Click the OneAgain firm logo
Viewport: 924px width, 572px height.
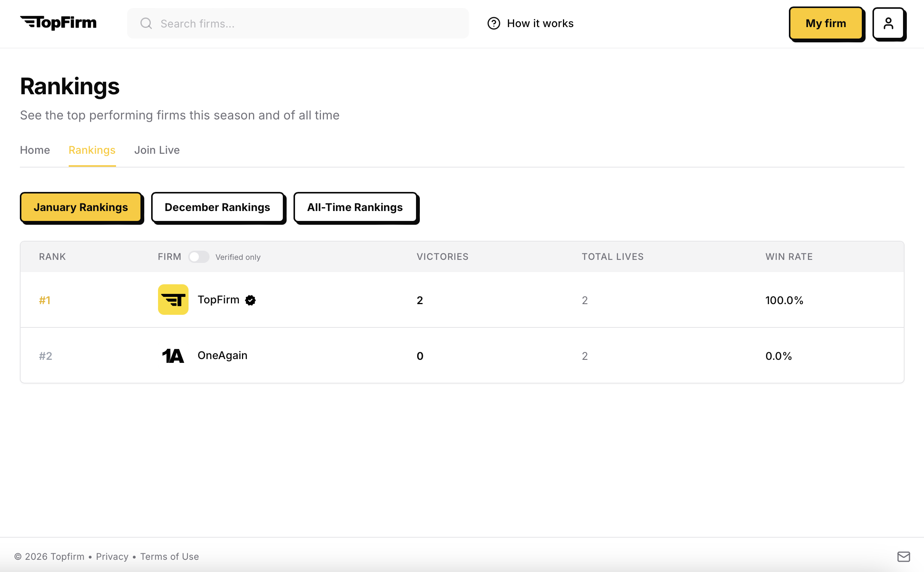pyautogui.click(x=173, y=355)
